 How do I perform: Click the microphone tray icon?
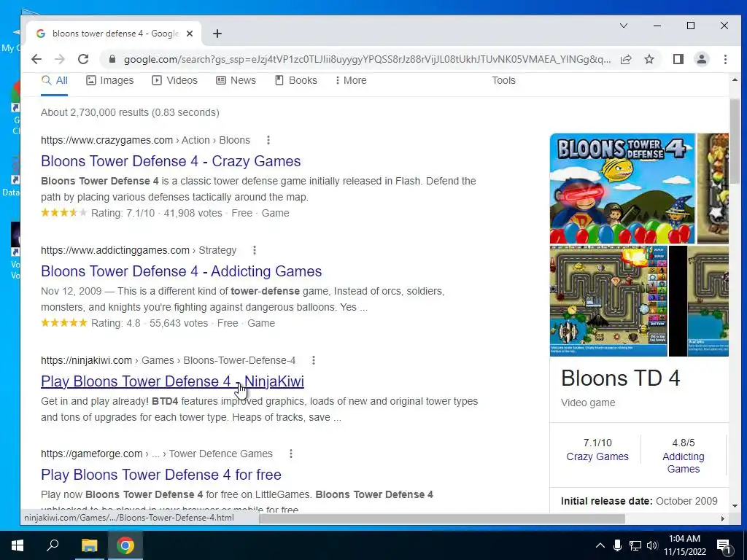click(617, 545)
